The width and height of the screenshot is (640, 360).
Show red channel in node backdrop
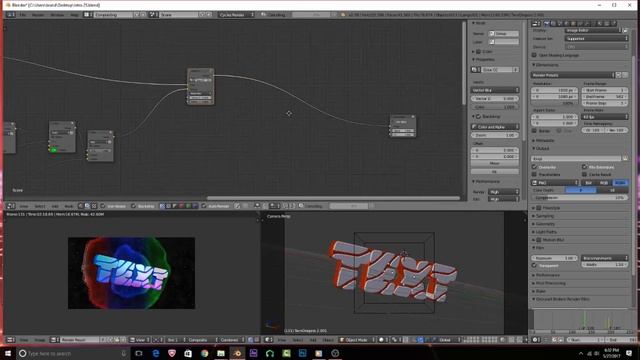coord(182,206)
